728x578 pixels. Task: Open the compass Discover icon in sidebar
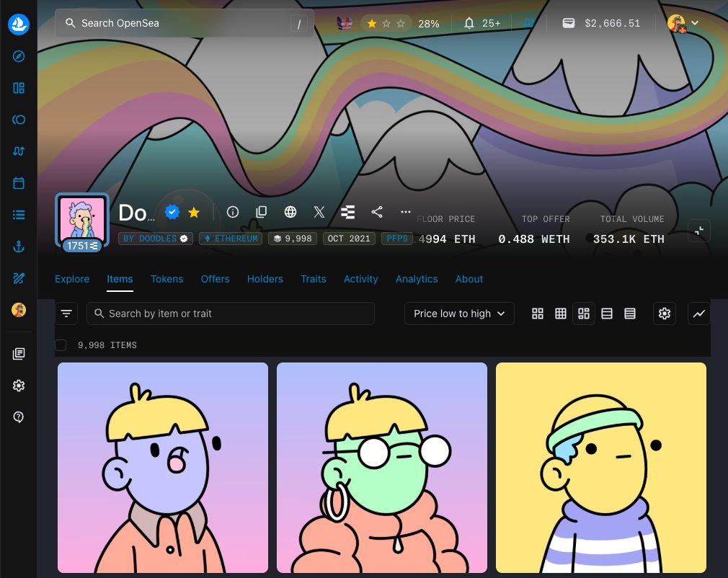click(19, 57)
